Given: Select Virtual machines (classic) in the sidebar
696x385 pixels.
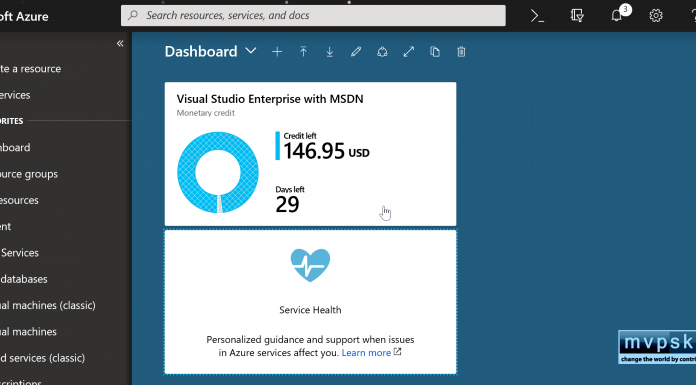Looking at the screenshot, I should coord(47,306).
